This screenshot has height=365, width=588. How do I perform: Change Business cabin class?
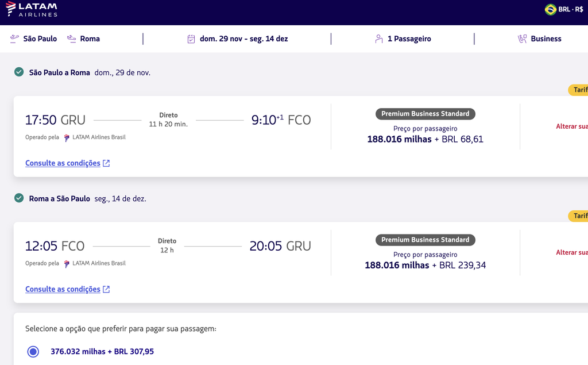[x=546, y=39]
